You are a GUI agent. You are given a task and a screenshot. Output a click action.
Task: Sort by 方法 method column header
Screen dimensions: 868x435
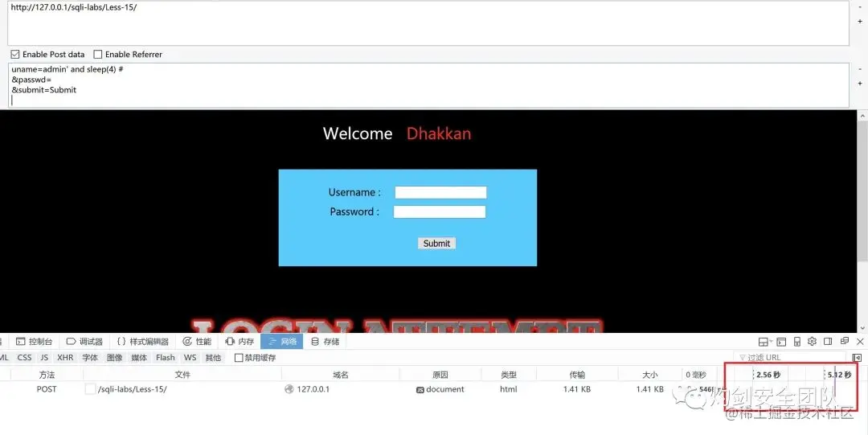click(47, 375)
